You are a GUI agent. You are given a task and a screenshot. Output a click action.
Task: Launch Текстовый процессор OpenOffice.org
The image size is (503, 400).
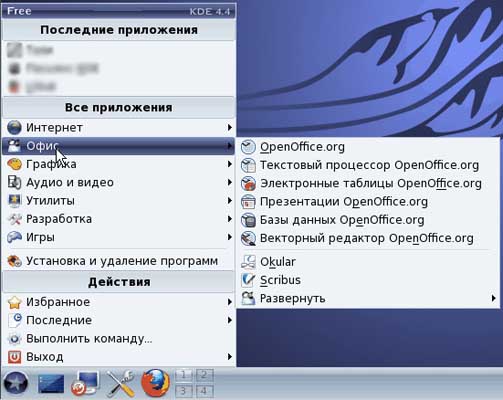tap(368, 165)
